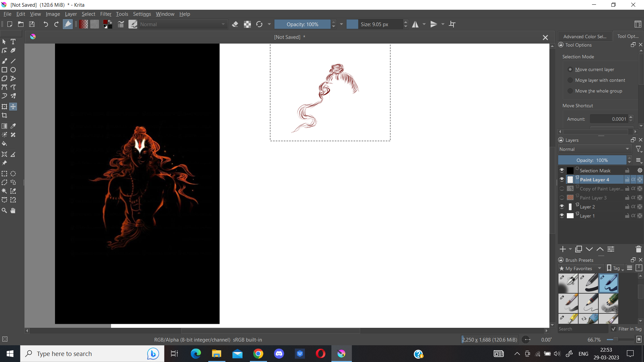This screenshot has width=644, height=362.
Task: Toggle eraser mode in top toolbar
Action: click(235, 24)
